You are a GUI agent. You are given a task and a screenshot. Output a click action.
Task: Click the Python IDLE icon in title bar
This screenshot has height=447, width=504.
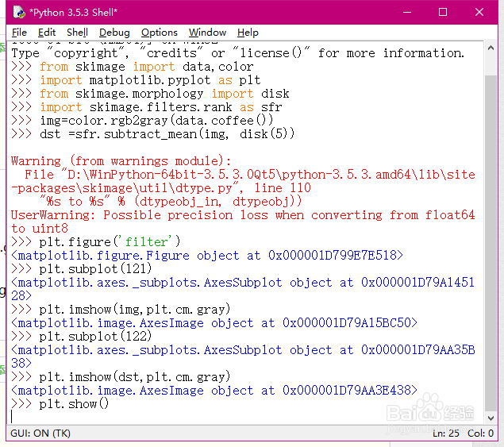coord(19,12)
